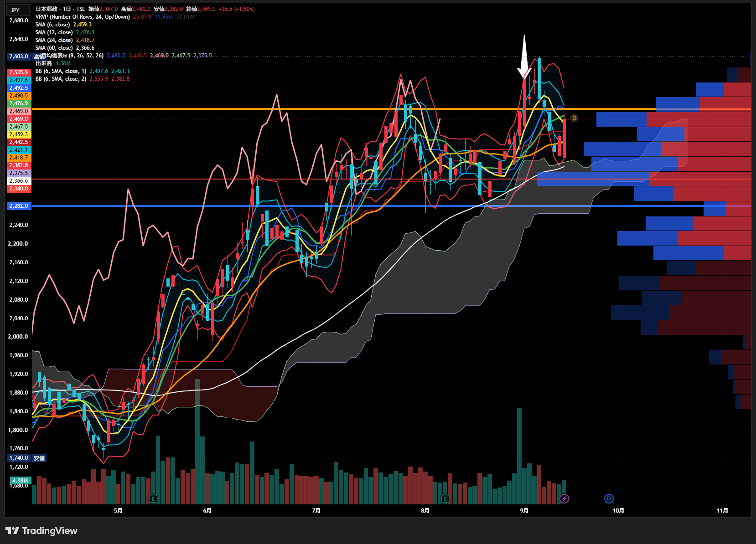756x544 pixels.
Task: Click the earnings E marker near May end
Action: pyautogui.click(x=153, y=498)
